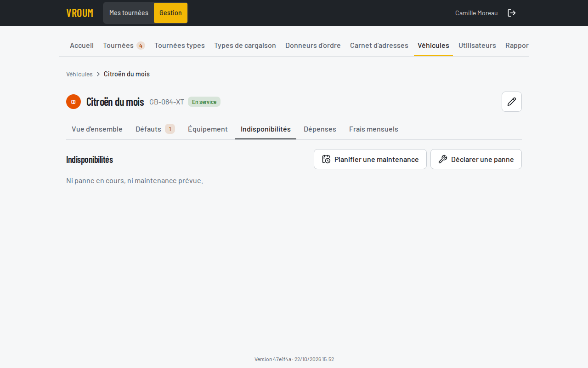The image size is (588, 368).
Task: Open the Accueil menu item
Action: (x=82, y=45)
